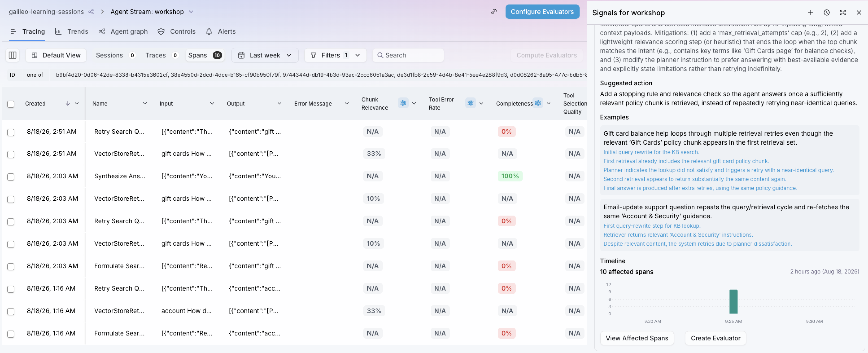Click the green timeline bar at 9:25 AM
The image size is (868, 353).
(x=734, y=301)
